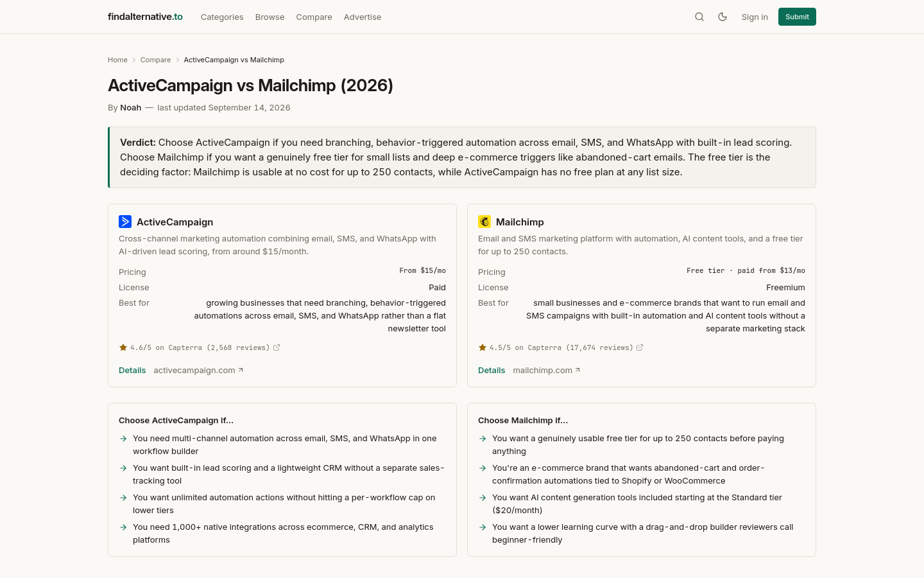Image resolution: width=924 pixels, height=578 pixels.
Task: Click arrow icon by AI content generation bullet
Action: pos(483,498)
